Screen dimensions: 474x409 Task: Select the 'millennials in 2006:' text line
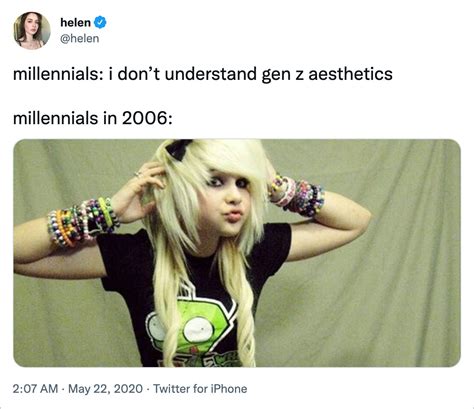[x=93, y=118]
